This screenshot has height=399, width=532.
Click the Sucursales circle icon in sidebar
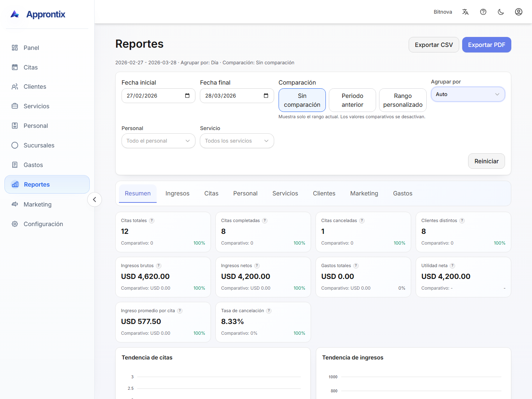pos(15,145)
